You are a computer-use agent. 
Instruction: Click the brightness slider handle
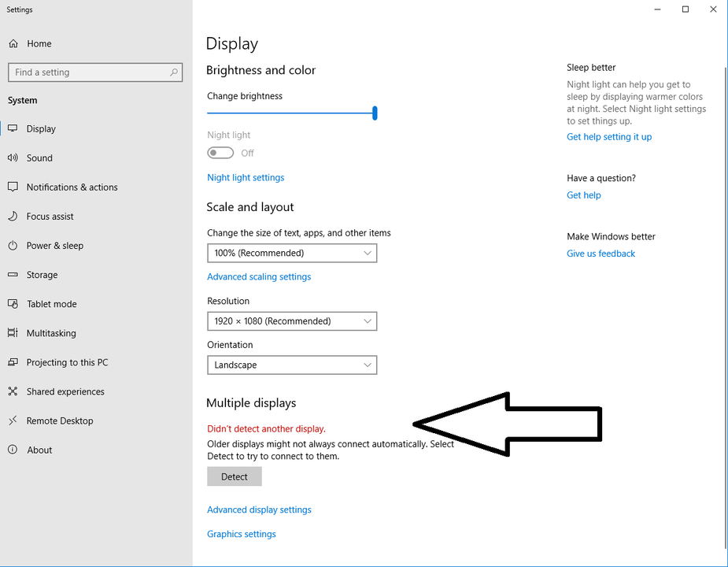(375, 113)
